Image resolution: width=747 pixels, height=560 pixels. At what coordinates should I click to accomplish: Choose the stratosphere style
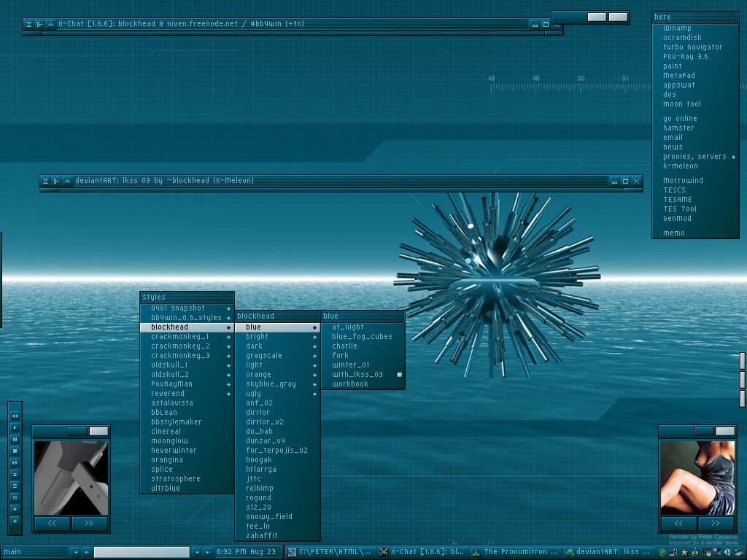(175, 479)
